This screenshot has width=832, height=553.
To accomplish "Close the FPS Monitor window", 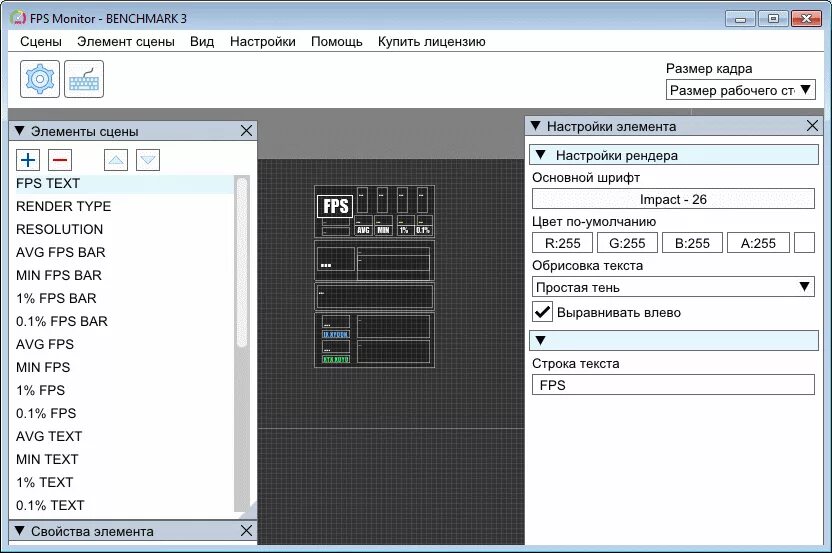I will (x=806, y=19).
